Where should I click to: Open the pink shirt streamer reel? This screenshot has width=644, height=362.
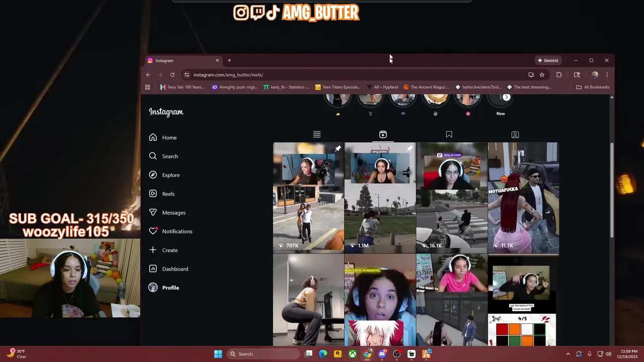tap(452, 300)
